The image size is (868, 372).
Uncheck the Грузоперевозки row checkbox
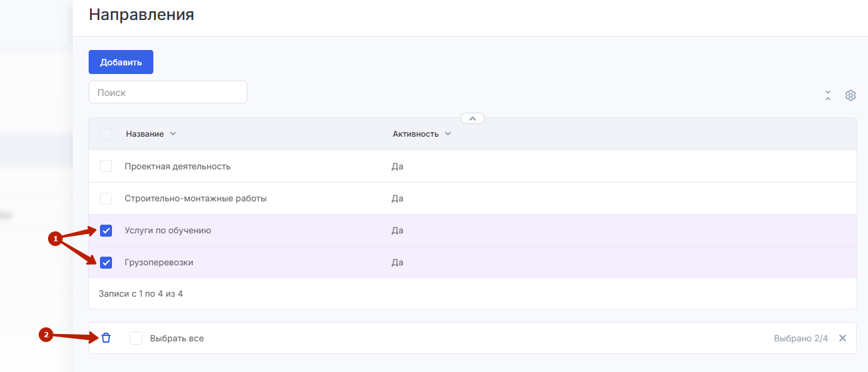106,263
